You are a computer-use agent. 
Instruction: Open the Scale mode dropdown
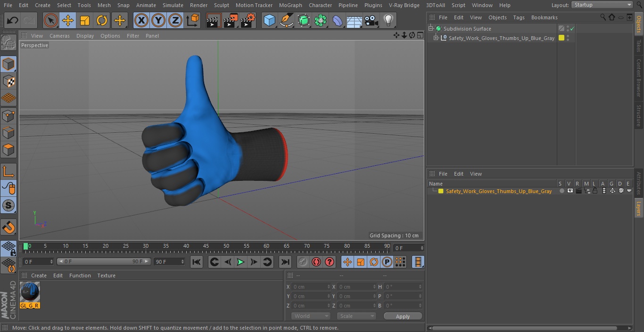coord(356,316)
